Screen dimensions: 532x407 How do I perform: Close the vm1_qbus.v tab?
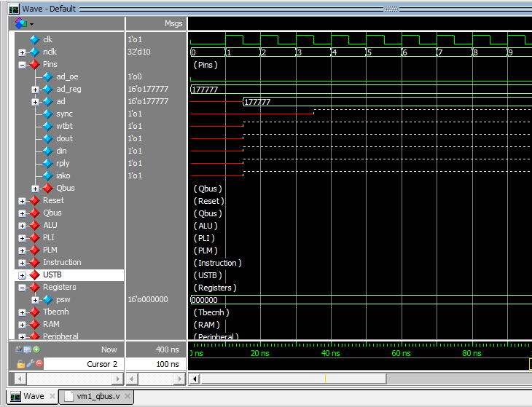tap(128, 397)
